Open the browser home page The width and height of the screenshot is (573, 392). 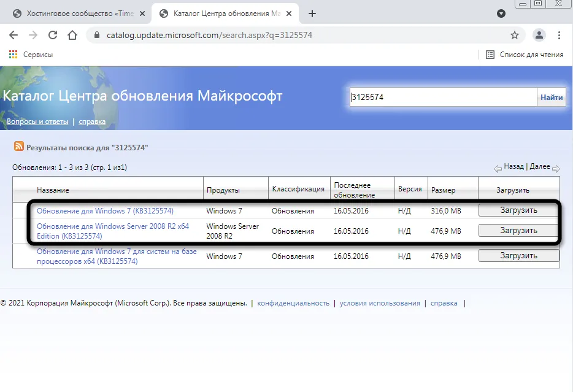72,35
